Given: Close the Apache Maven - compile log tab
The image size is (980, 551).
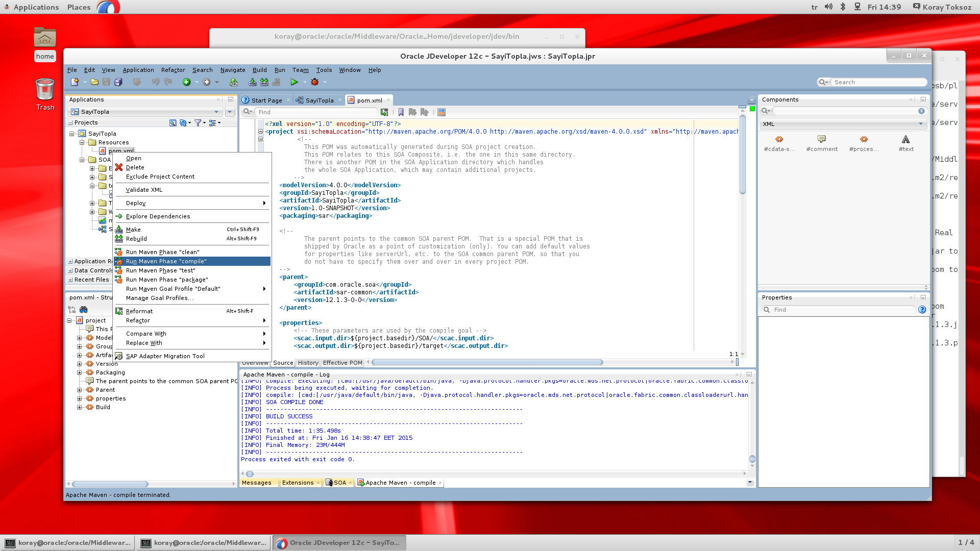Looking at the screenshot, I should (x=440, y=483).
